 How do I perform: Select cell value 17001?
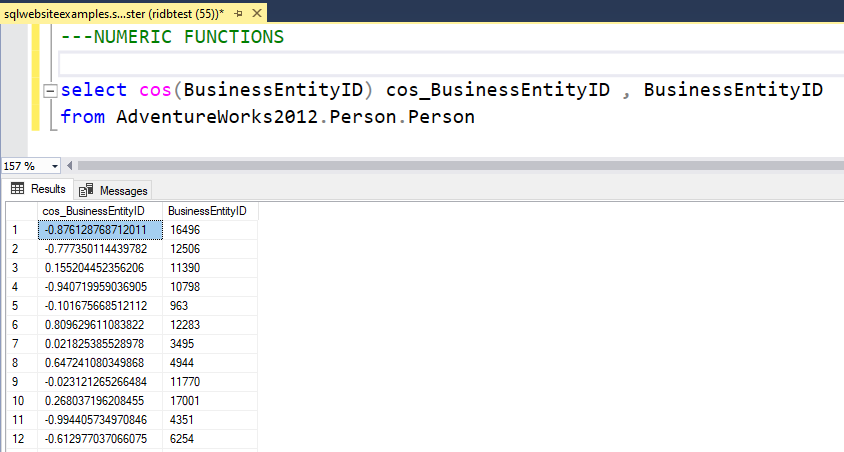coord(210,401)
